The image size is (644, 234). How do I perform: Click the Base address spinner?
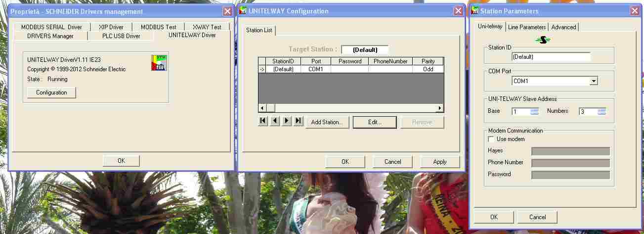pos(534,112)
